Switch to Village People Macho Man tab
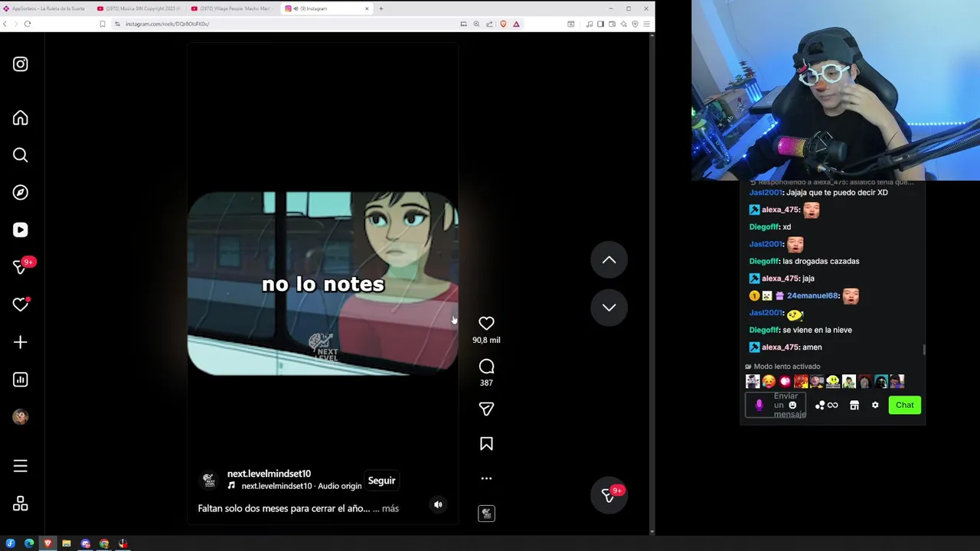 point(232,8)
